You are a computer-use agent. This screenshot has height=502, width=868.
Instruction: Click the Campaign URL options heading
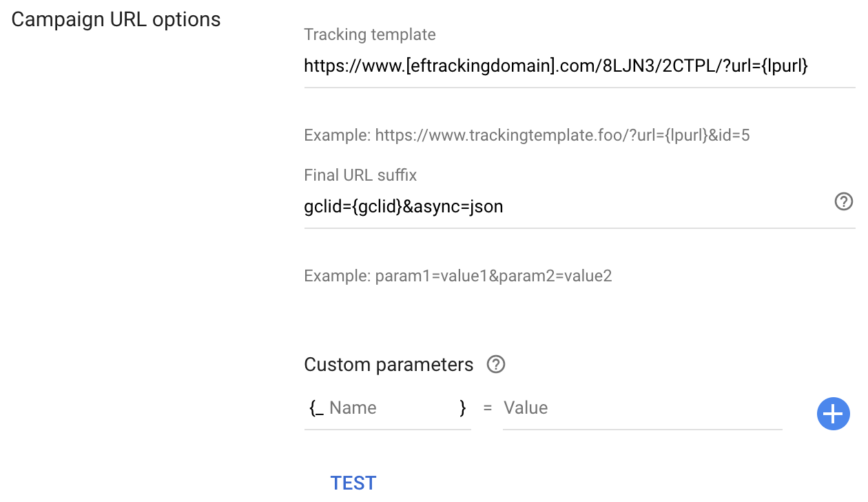click(x=116, y=19)
